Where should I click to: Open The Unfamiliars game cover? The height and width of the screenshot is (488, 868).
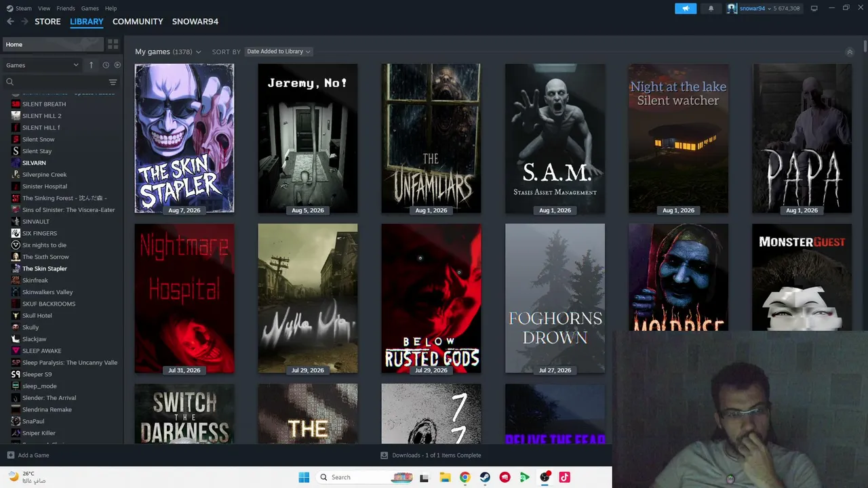pyautogui.click(x=431, y=139)
